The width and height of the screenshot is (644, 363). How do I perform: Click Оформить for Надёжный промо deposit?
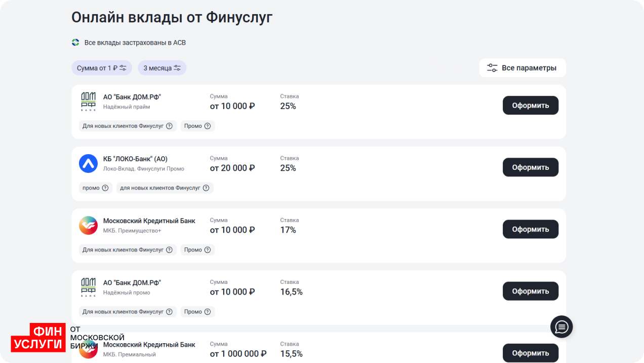(531, 291)
